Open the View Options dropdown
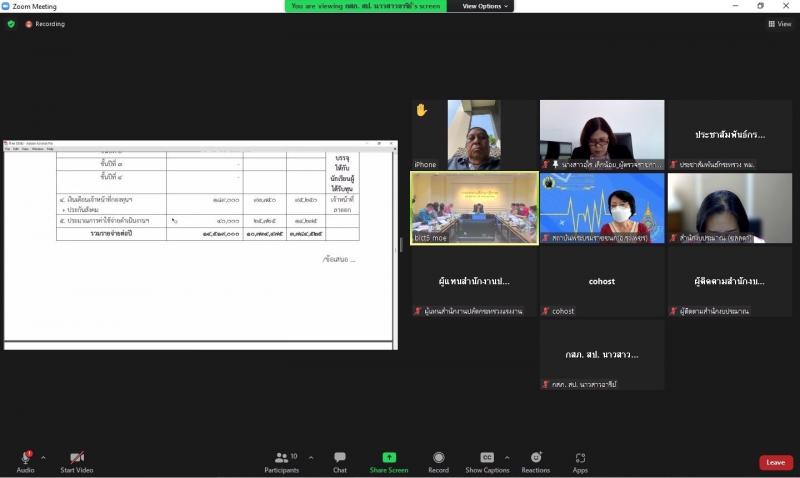This screenshot has height=478, width=800. tap(485, 6)
